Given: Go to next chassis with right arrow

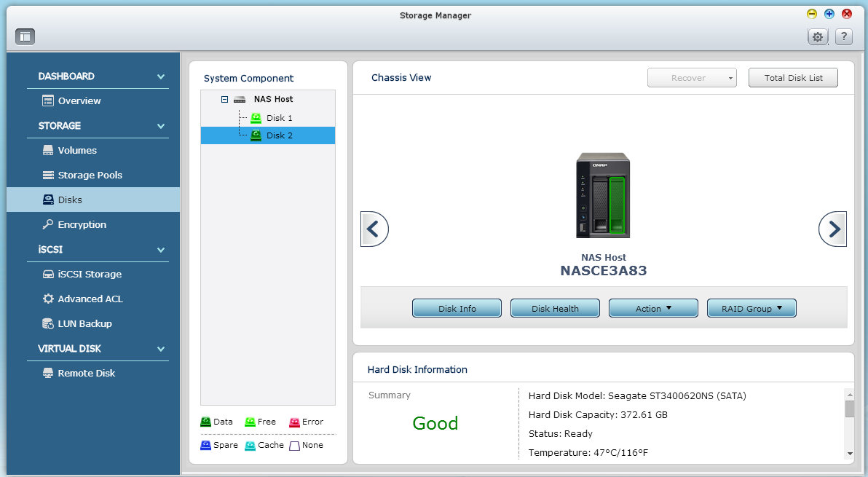Looking at the screenshot, I should [x=832, y=229].
